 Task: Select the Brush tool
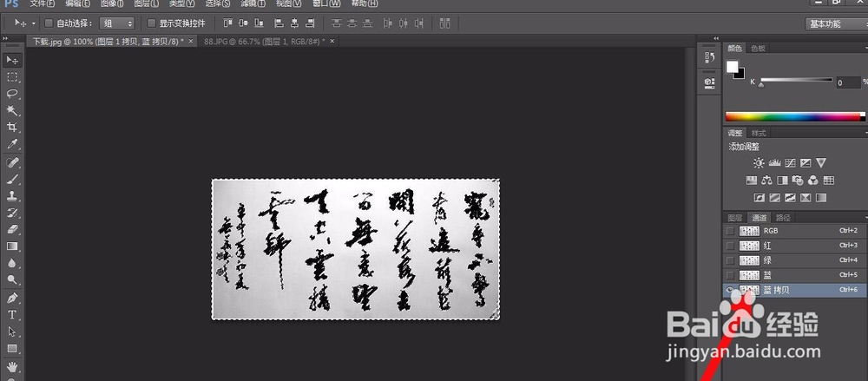[x=12, y=179]
